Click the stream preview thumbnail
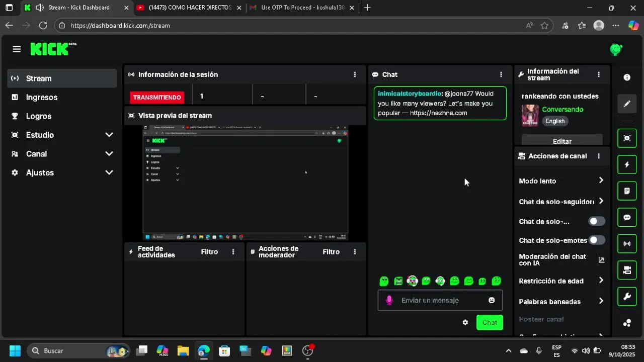 (x=246, y=183)
